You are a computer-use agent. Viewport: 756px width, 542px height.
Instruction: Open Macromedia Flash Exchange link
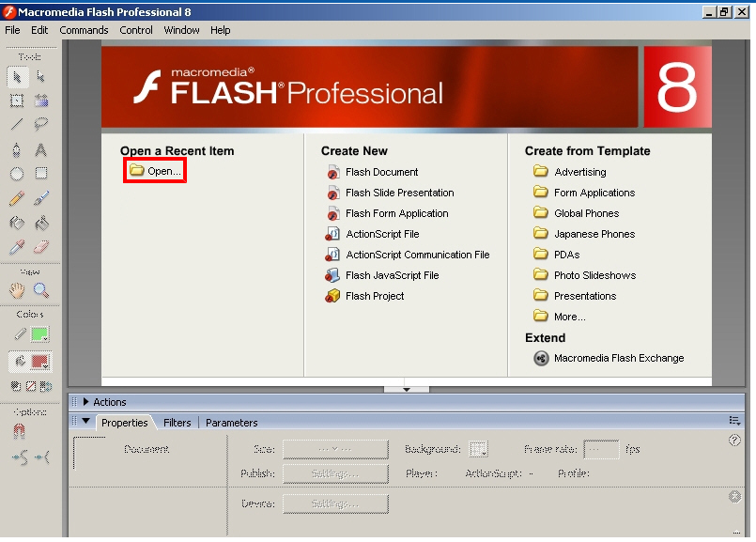[x=609, y=358]
